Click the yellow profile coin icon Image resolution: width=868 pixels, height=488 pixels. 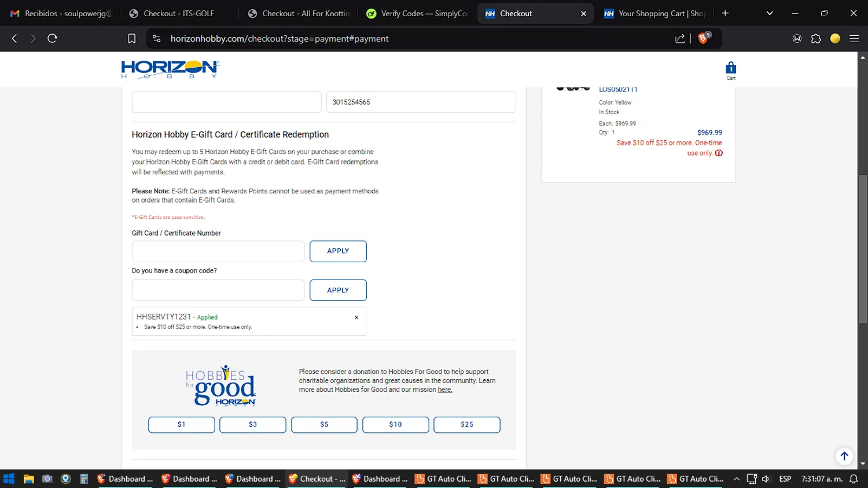(835, 39)
